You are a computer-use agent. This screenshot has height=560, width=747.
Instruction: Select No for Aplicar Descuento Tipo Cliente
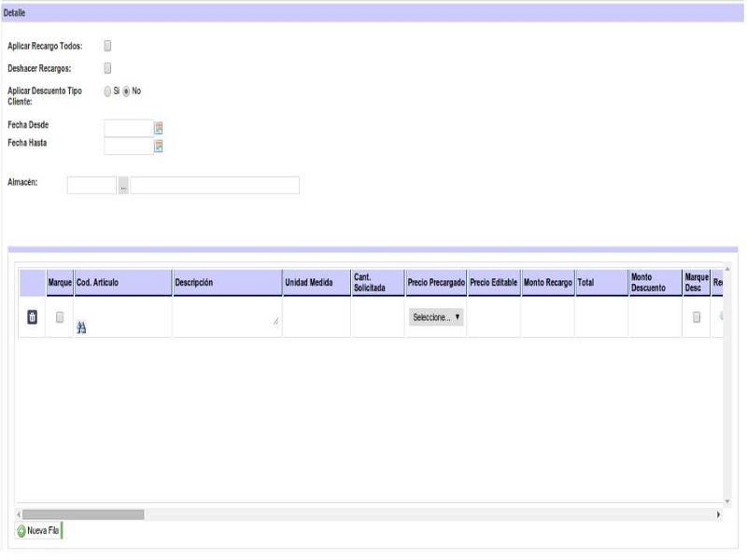126,91
